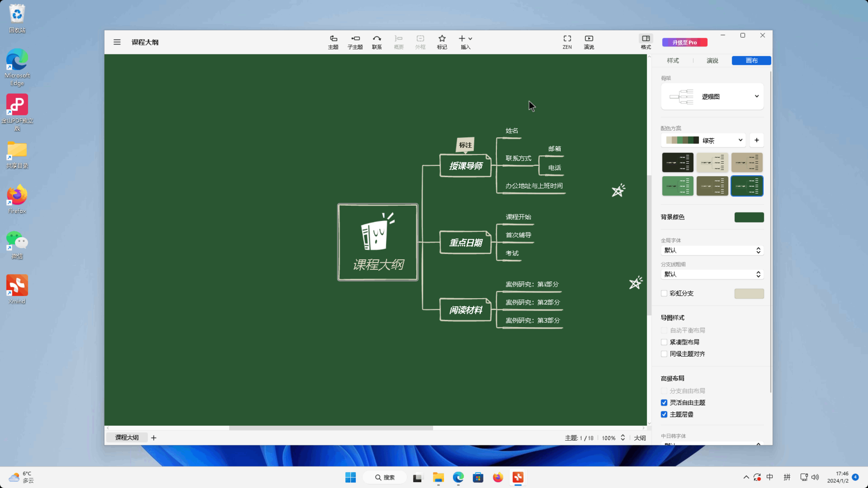Viewport: 868px width, 488px height.
Task: Toggle the 格式 format panel
Action: [646, 42]
